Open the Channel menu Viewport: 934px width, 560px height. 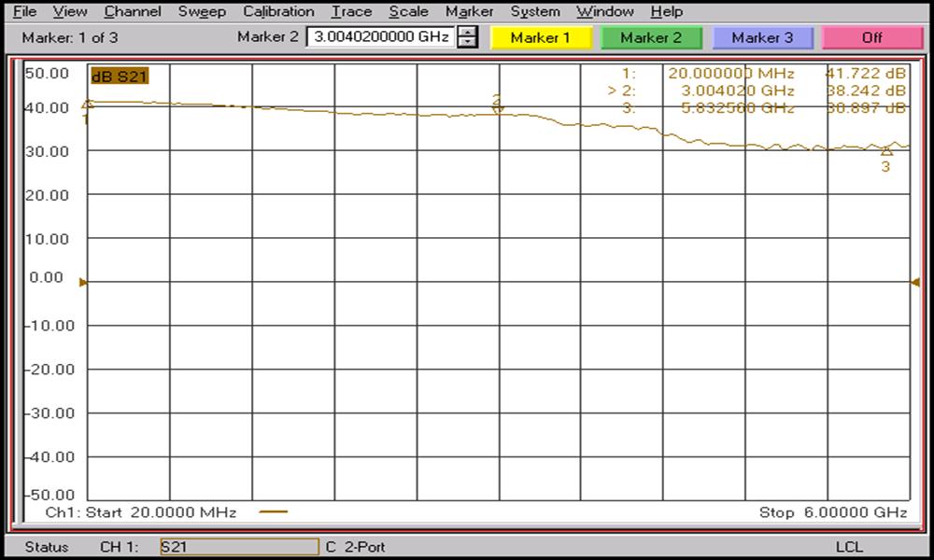(x=133, y=12)
